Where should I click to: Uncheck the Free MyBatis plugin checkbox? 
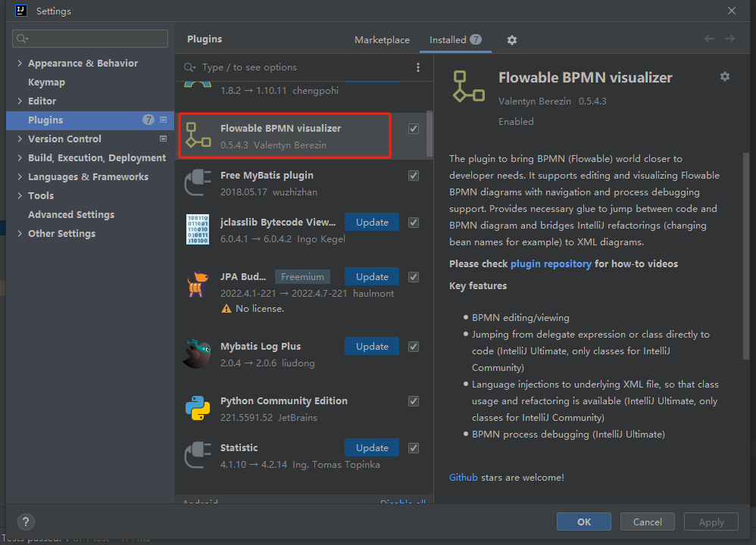coord(413,176)
